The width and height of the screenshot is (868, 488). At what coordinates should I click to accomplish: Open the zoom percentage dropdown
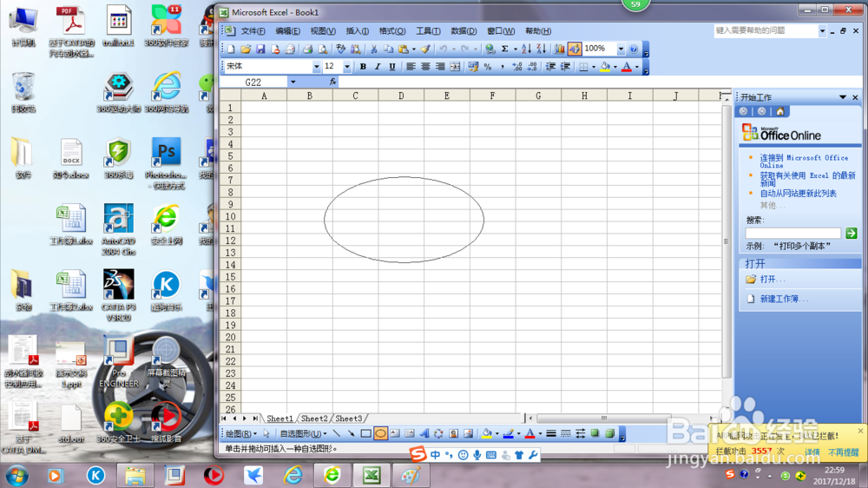point(621,49)
